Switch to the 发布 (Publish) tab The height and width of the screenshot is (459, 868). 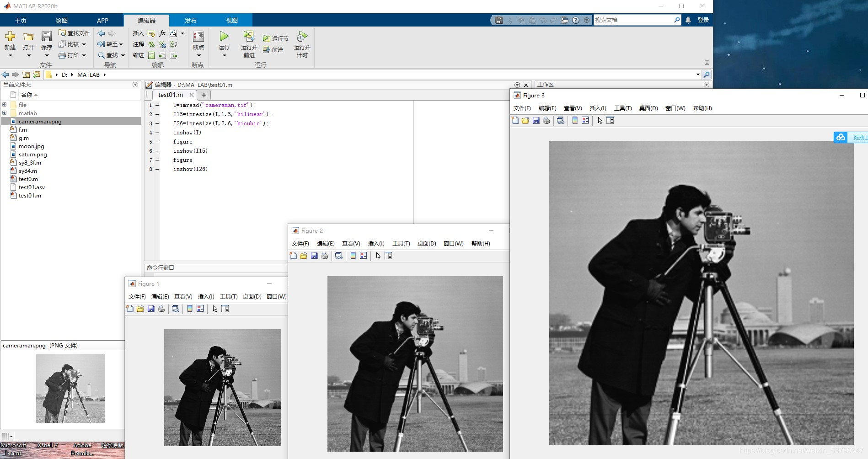tap(190, 20)
